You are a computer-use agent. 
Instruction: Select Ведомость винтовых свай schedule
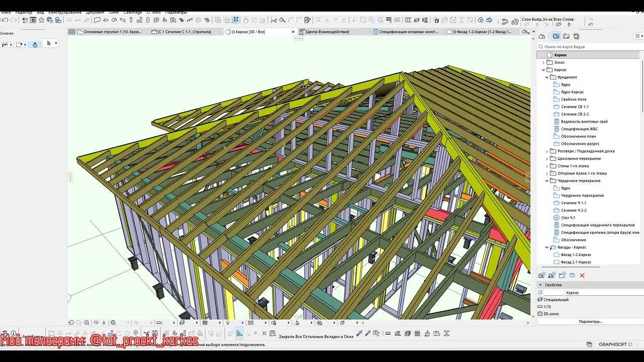(584, 122)
